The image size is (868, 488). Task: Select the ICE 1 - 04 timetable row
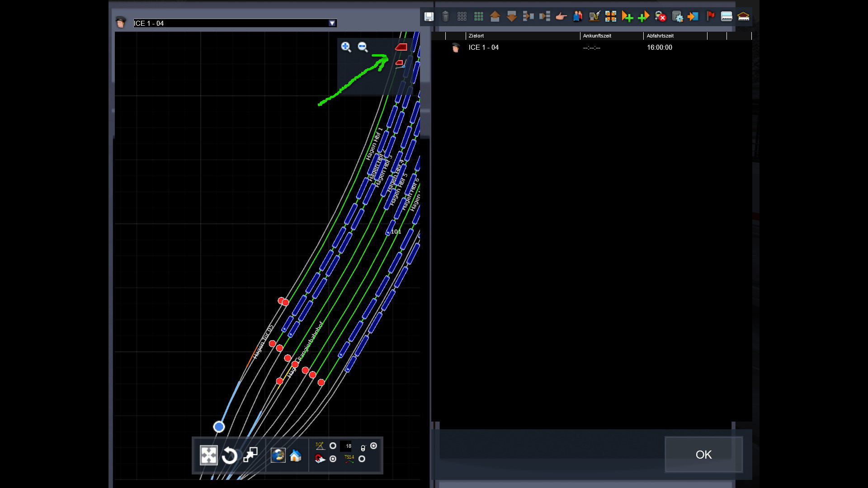tap(592, 47)
